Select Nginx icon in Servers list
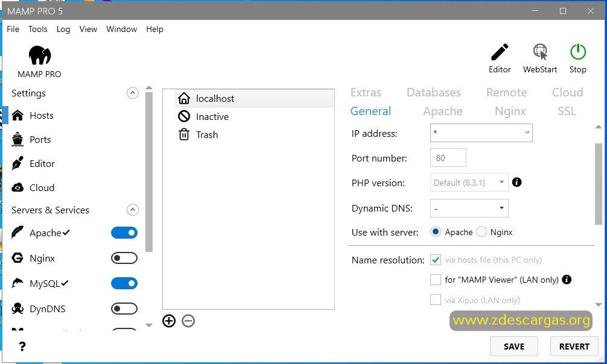This screenshot has width=607, height=364. tap(17, 257)
